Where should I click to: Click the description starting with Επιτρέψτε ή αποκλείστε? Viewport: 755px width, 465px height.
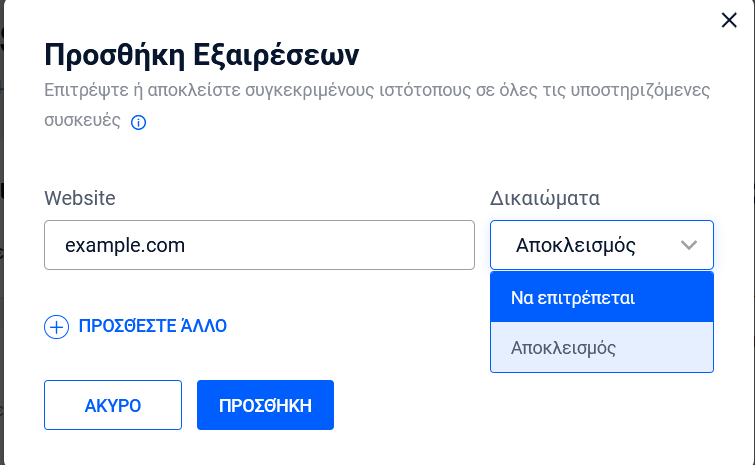[377, 105]
